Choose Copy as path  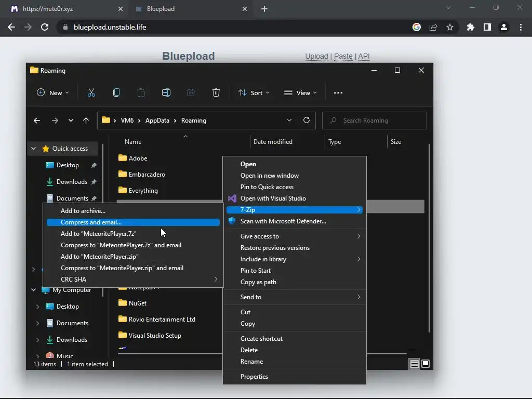click(295, 282)
